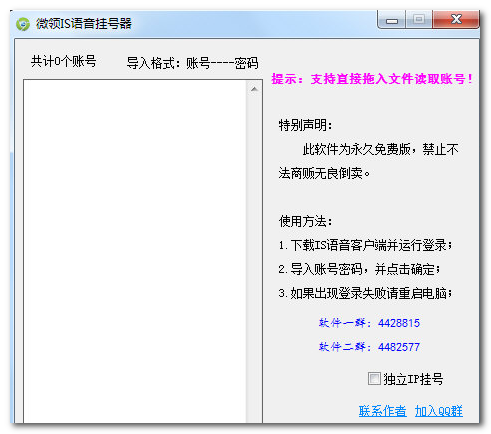The width and height of the screenshot is (491, 434).
Task: Click inside the account list text area
Action: tap(135, 251)
